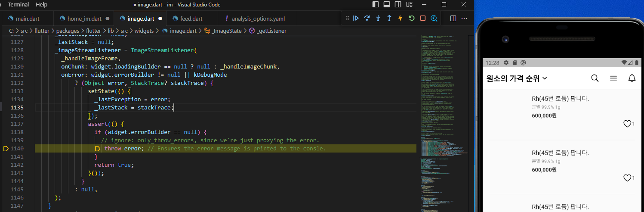Click the debug Continue button
644x212 pixels.
pyautogui.click(x=356, y=18)
